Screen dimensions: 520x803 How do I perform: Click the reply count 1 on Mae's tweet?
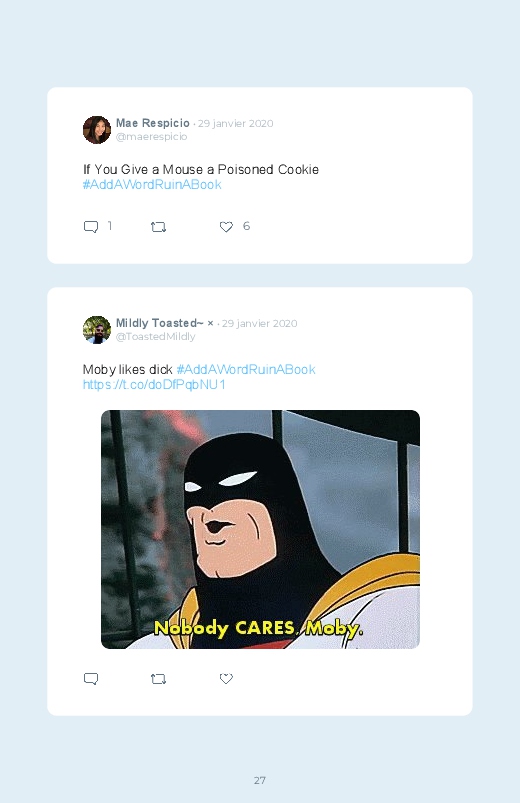(x=110, y=226)
